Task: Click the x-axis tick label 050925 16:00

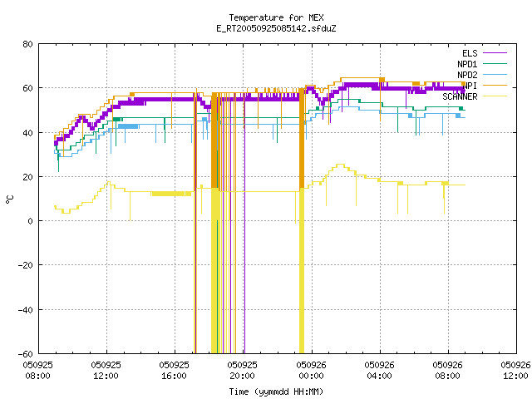Action: point(174,371)
